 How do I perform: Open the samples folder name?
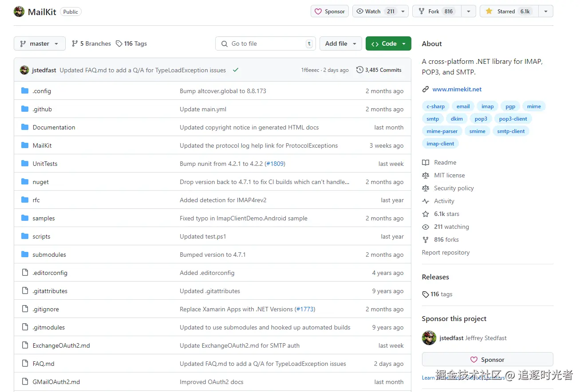(x=43, y=218)
